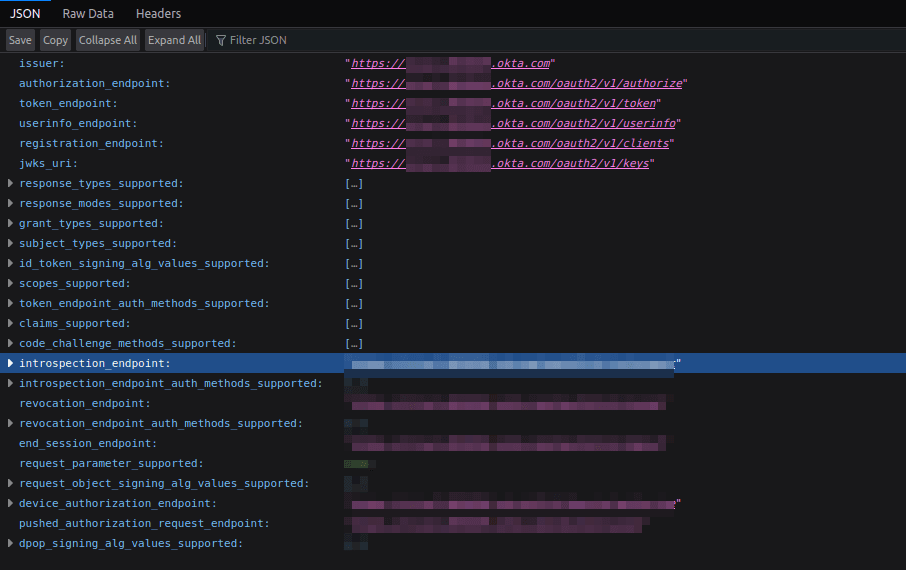Click the filter funnel icon

click(220, 40)
